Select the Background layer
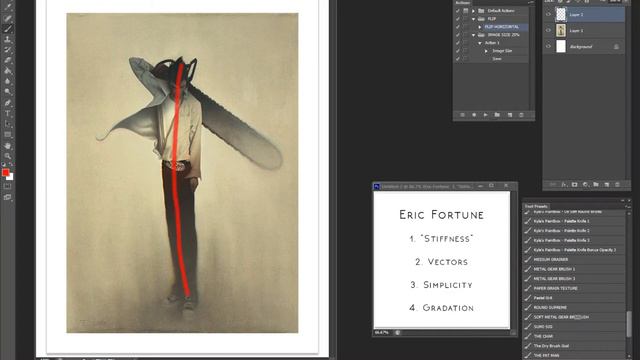The image size is (640, 360). coord(584,47)
